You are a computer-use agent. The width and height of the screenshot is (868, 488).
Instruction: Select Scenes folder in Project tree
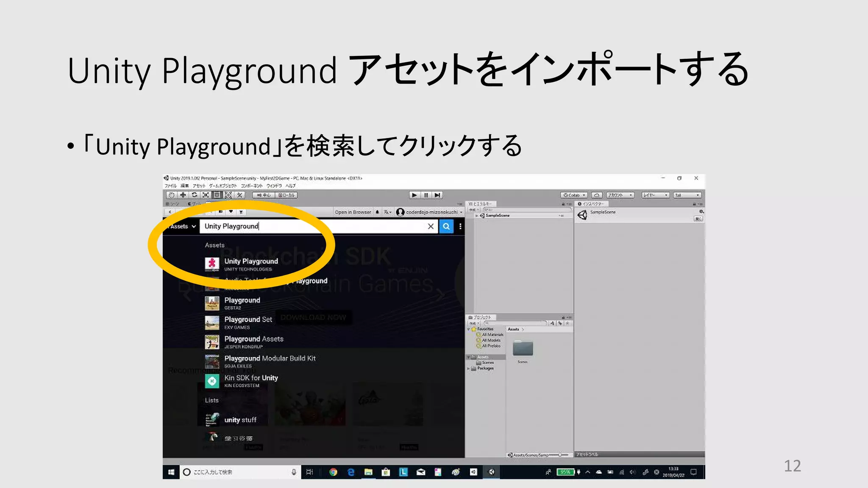(485, 363)
